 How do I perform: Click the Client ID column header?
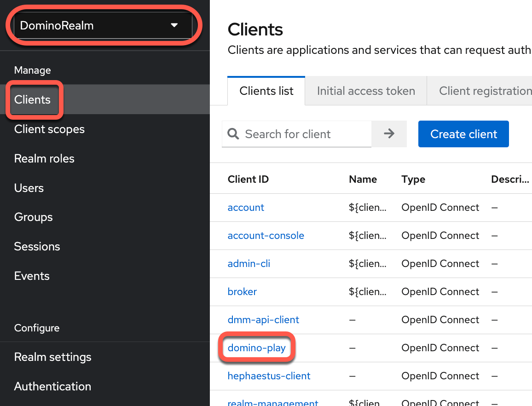click(x=248, y=179)
